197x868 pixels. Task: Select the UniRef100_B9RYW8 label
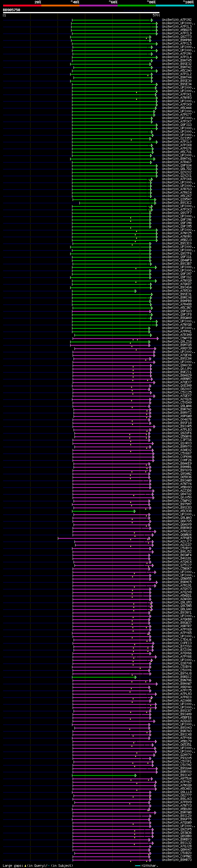177,812
